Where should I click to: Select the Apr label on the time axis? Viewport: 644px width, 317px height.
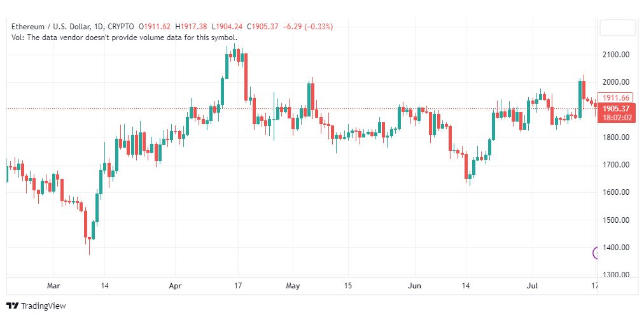[175, 286]
